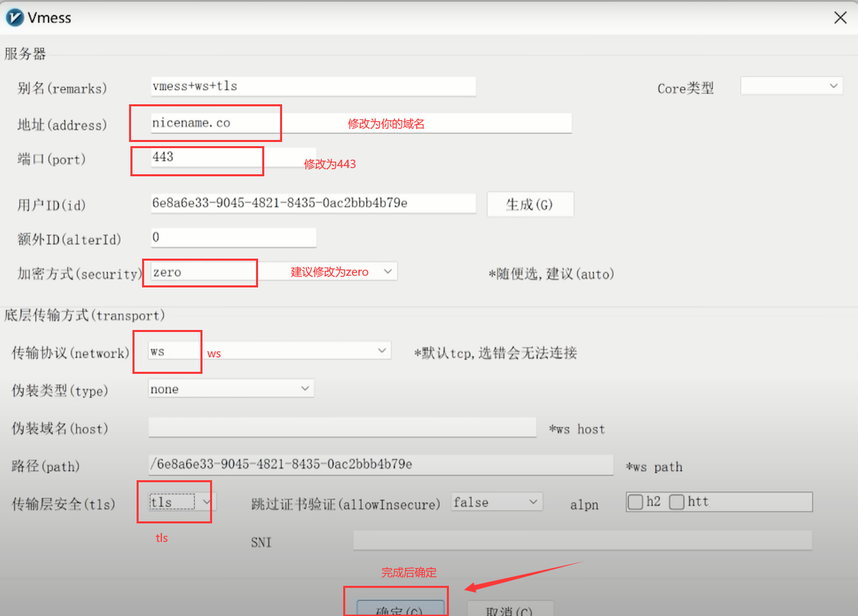This screenshot has height=616, width=858.
Task: Click the 额外ID alterId field
Action: (233, 238)
